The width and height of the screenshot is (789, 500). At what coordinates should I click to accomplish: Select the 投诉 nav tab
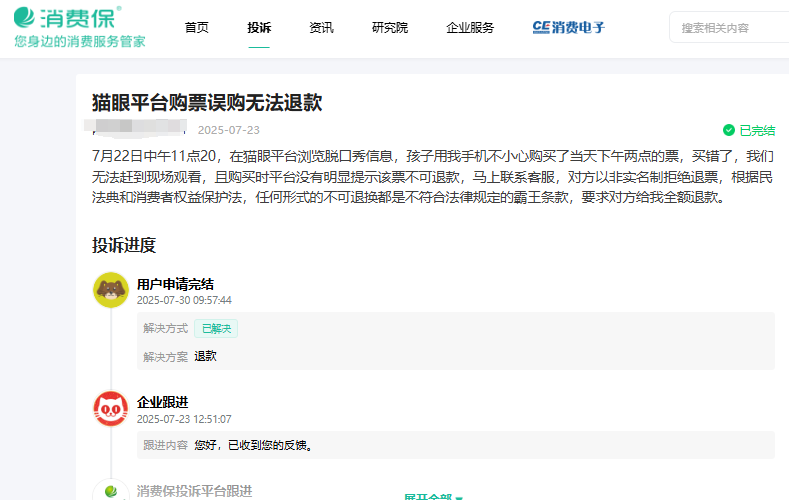[259, 28]
